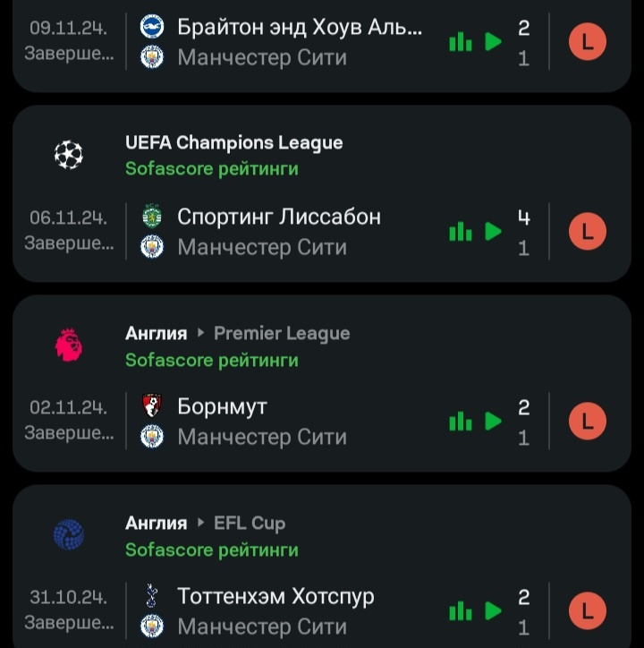Open statistics icon for Brighton match
The image size is (644, 648).
click(460, 42)
